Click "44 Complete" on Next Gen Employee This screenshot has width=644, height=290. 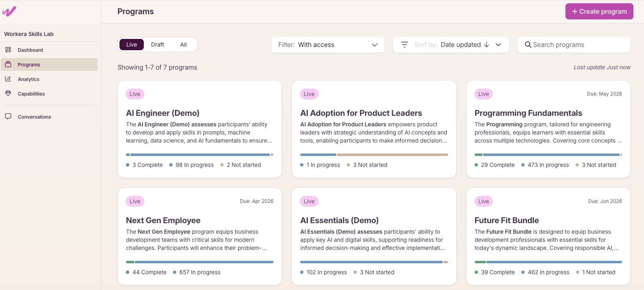tap(149, 272)
